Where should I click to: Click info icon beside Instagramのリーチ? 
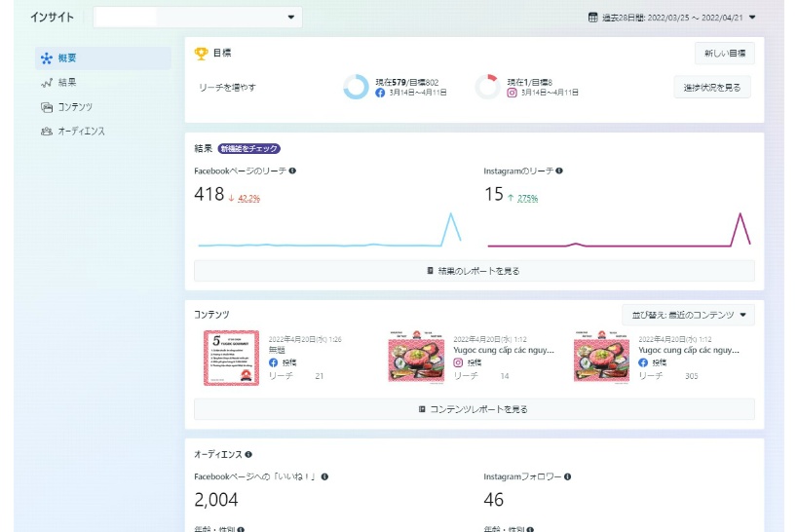pos(559,171)
